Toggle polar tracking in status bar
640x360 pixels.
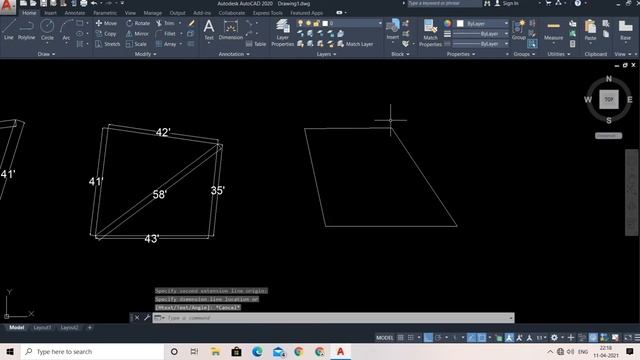[438, 338]
